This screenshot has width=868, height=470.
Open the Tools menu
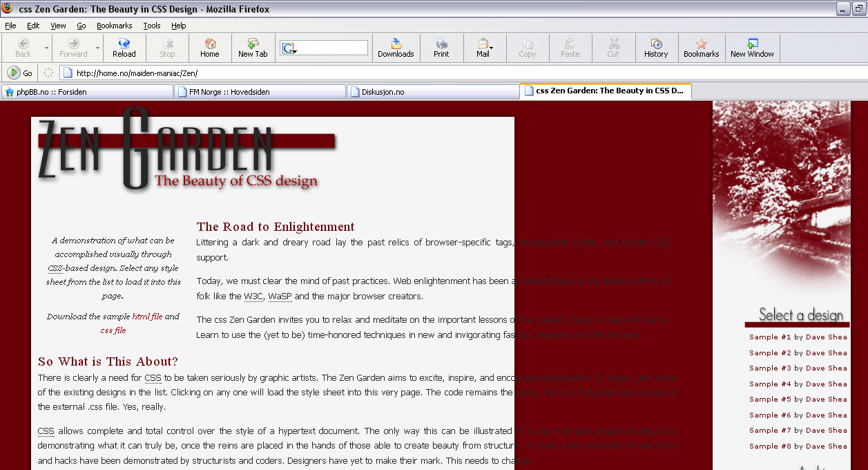(152, 26)
